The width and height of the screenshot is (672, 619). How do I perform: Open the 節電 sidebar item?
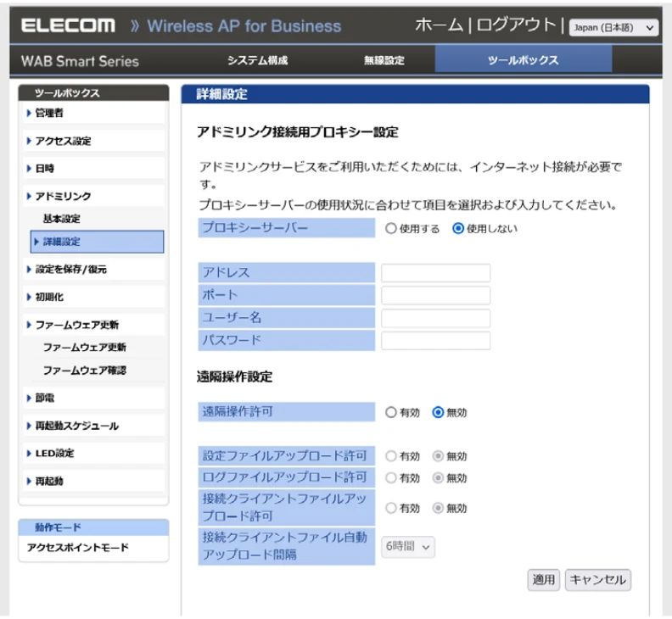click(93, 398)
